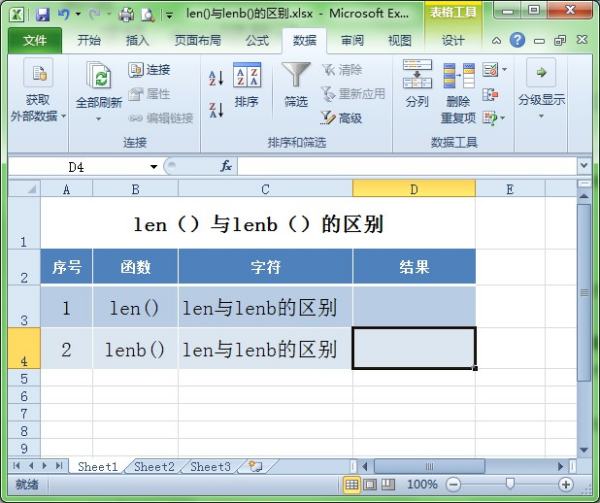Viewport: 600px width, 503px height.
Task: Expand the Undo history dropdown arrow
Action: [x=78, y=14]
